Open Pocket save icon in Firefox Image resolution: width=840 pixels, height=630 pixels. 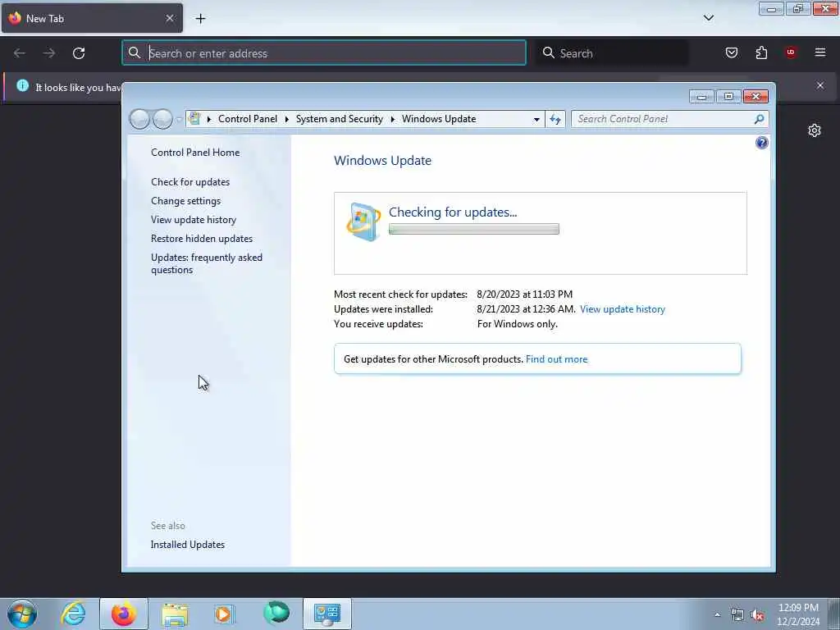(x=731, y=52)
